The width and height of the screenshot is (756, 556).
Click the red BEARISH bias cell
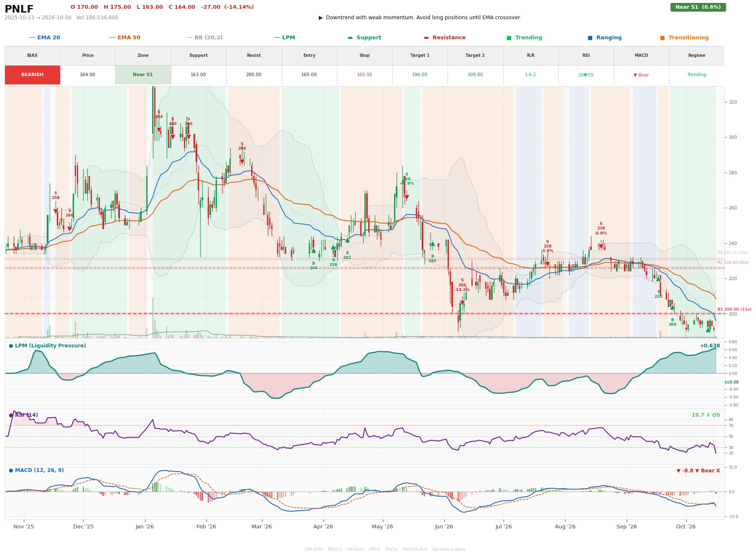click(32, 75)
